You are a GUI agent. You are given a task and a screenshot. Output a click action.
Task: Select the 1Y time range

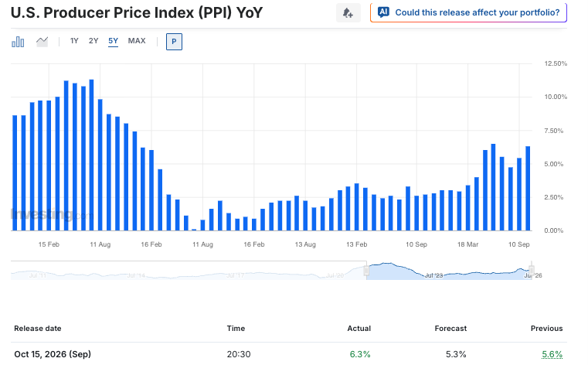(74, 41)
